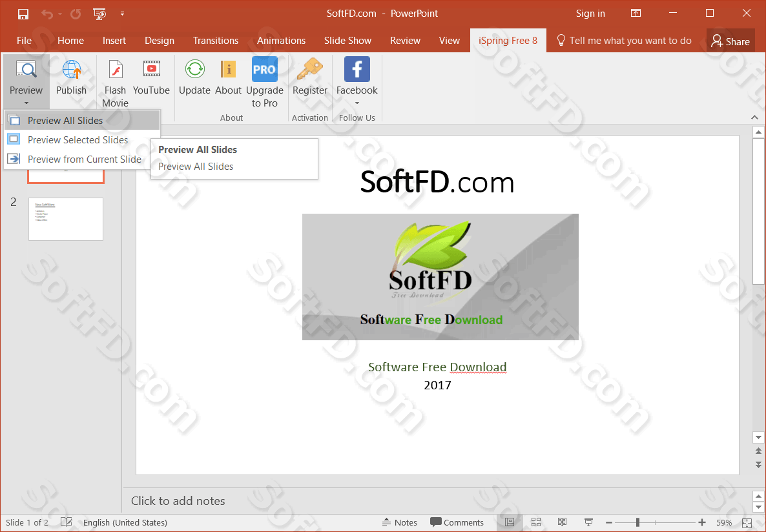Open the Design ribbon tab
Viewport: 766px width, 532px height.
[x=160, y=41]
